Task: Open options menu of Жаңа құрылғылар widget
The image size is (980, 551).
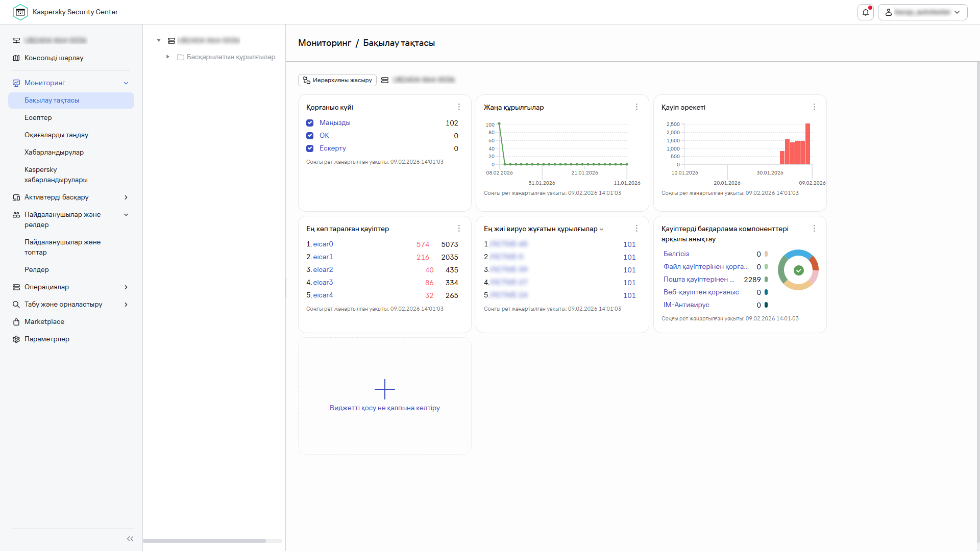Action: pyautogui.click(x=636, y=107)
